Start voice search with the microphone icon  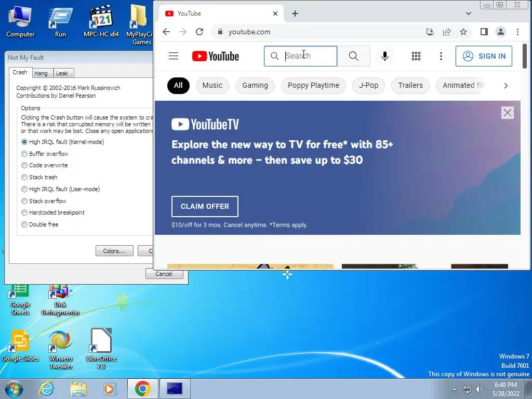click(x=385, y=56)
